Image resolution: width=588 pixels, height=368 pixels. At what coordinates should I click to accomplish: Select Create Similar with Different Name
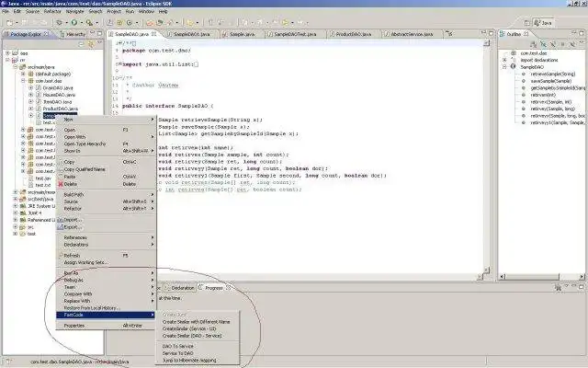(x=196, y=322)
